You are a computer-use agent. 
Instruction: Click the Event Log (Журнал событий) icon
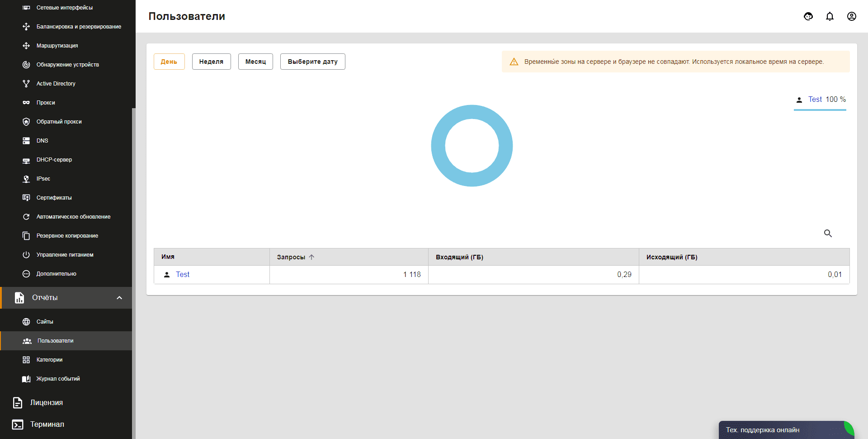(26, 379)
